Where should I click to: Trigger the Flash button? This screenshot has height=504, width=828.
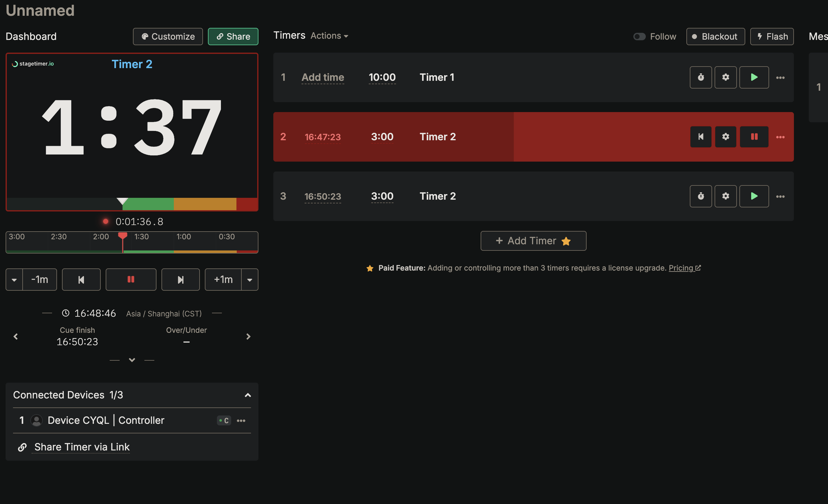[772, 36]
